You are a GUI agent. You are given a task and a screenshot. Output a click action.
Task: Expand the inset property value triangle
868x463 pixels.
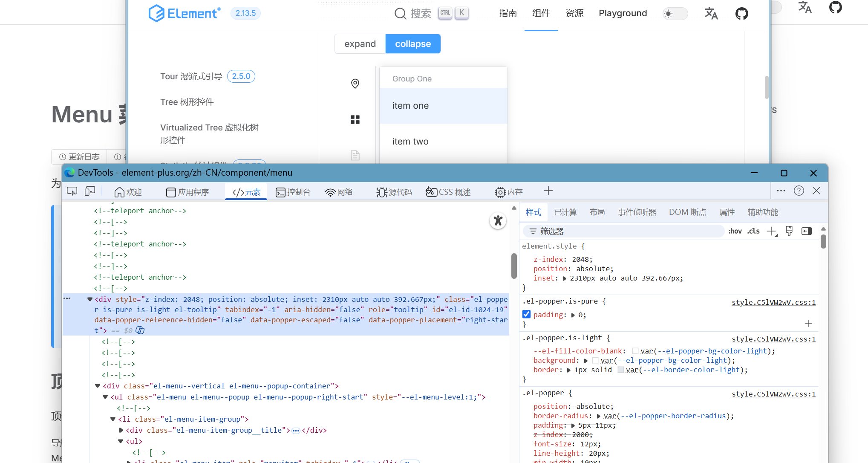[x=565, y=278]
